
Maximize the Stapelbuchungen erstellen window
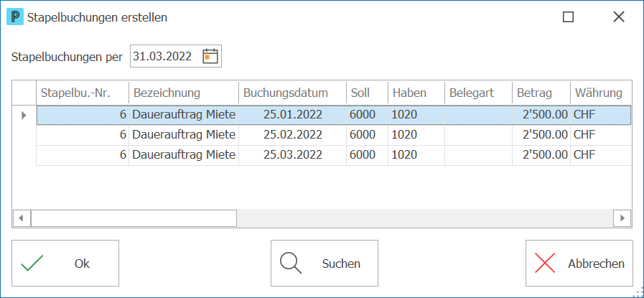pyautogui.click(x=568, y=17)
